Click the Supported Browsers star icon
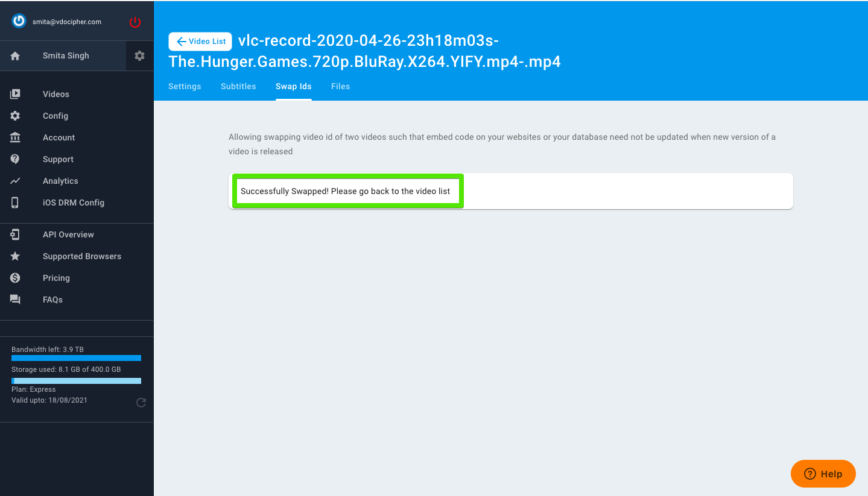868x496 pixels. [15, 256]
